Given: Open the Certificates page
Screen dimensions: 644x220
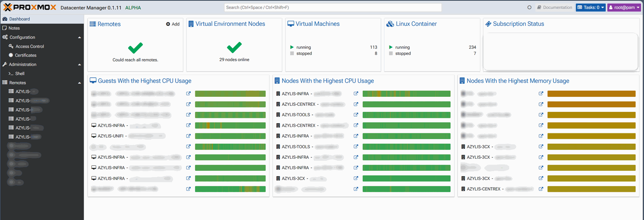Looking at the screenshot, I should (x=25, y=56).
